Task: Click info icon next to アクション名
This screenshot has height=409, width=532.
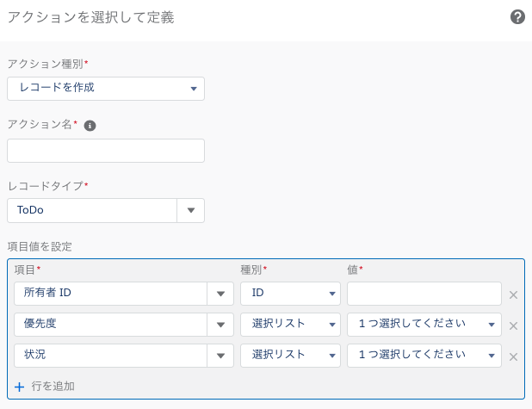Action: 90,126
